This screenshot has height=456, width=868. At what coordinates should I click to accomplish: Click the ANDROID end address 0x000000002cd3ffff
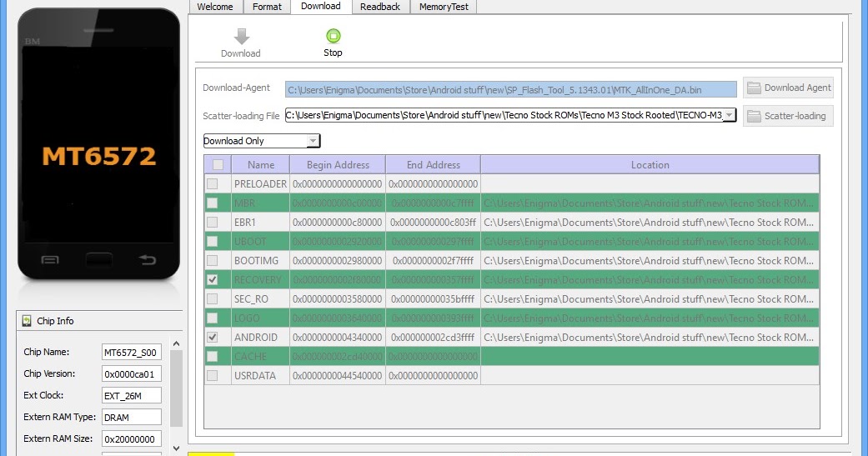pos(433,337)
